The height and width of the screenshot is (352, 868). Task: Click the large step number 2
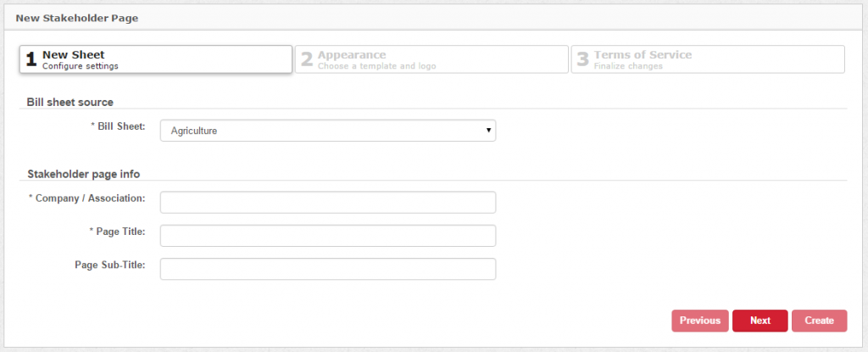[307, 60]
